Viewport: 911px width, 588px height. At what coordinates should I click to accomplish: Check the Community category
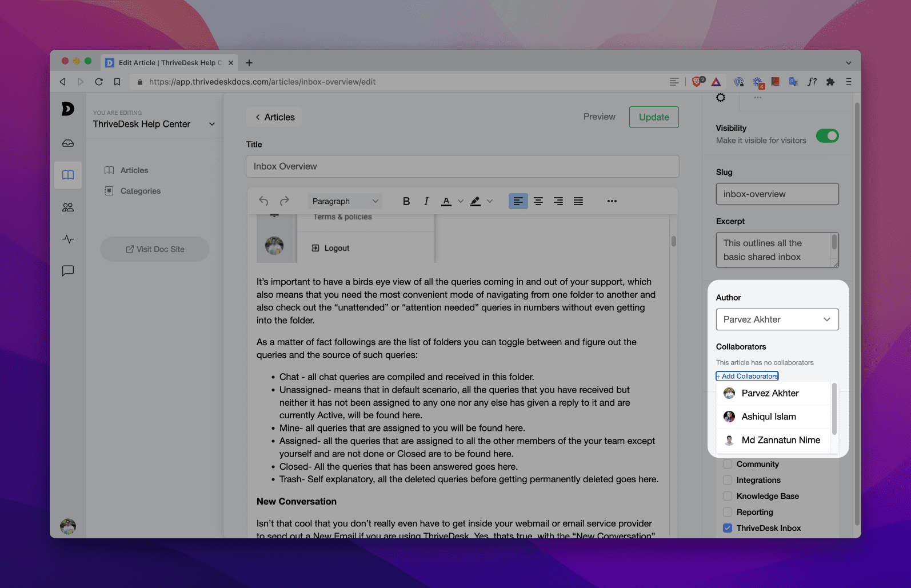(728, 464)
